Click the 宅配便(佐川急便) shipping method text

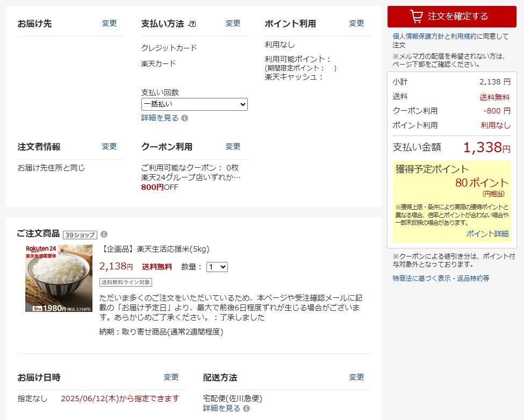(x=233, y=398)
